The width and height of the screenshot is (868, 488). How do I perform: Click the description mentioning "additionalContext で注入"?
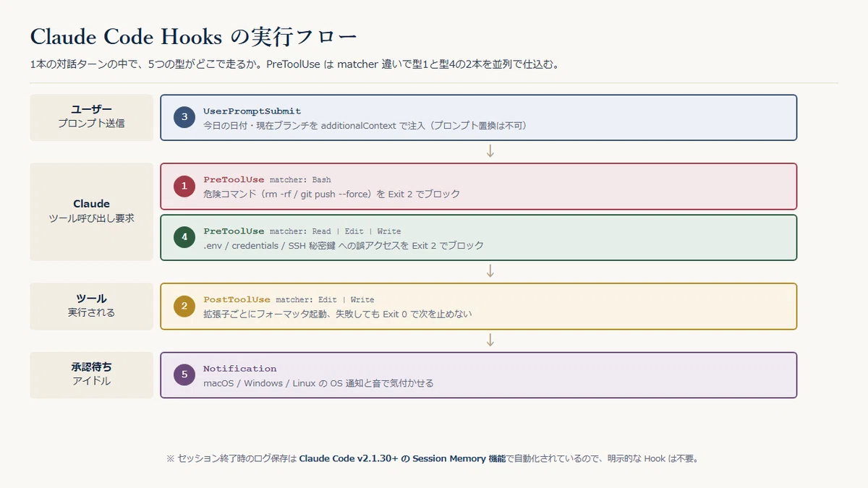[x=365, y=126]
